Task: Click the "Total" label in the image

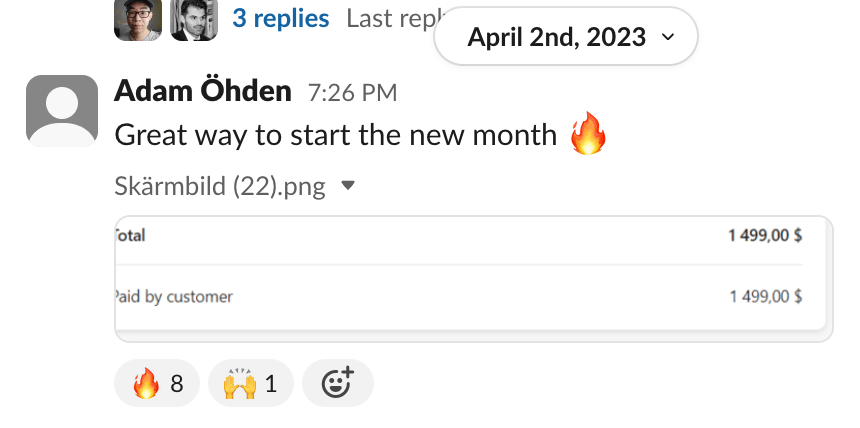Action: coord(131,236)
